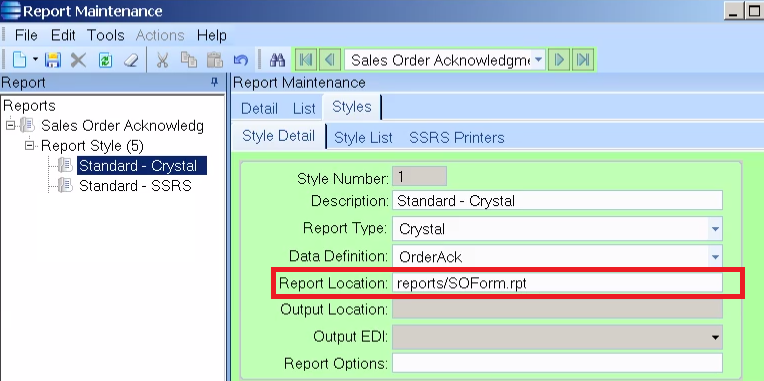Open the Report Type dropdown
The height and width of the screenshot is (381, 764).
tap(715, 229)
